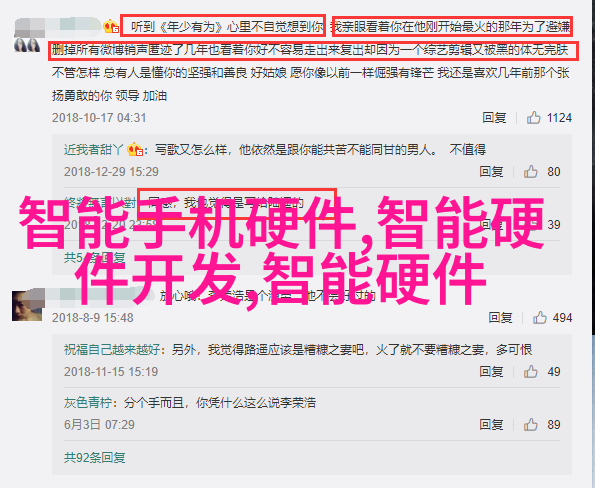The width and height of the screenshot is (595, 488).
Task: Reply to the 2018-11-15 15:19 comment
Action: click(x=491, y=371)
